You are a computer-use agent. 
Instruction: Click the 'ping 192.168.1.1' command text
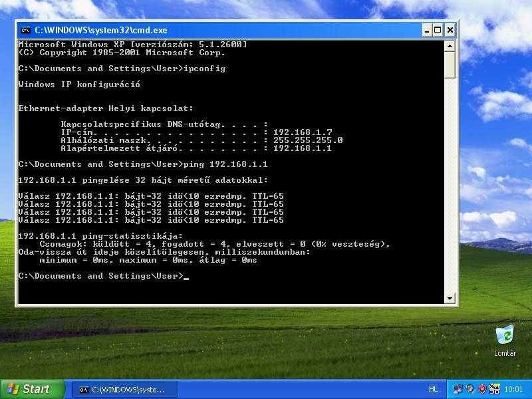tap(225, 164)
